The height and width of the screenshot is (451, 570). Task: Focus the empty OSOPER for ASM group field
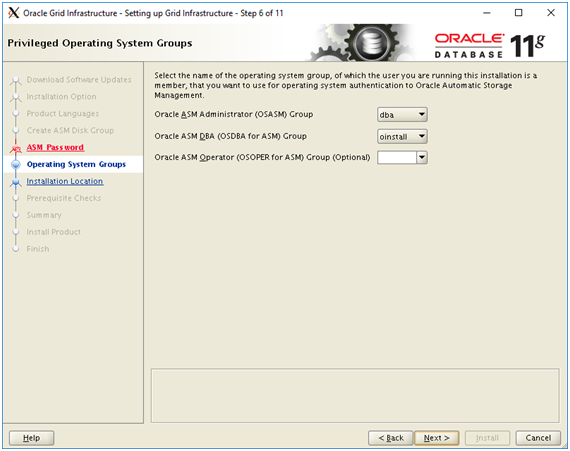coord(397,158)
